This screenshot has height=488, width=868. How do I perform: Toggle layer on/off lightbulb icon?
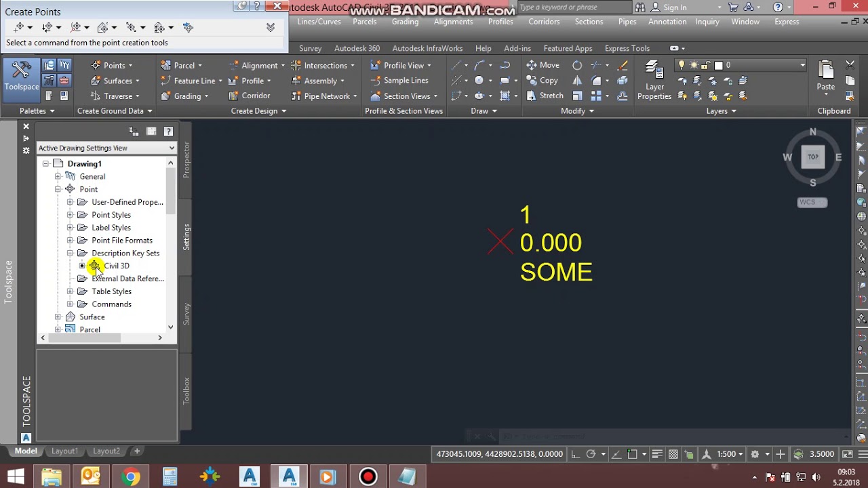coord(682,65)
